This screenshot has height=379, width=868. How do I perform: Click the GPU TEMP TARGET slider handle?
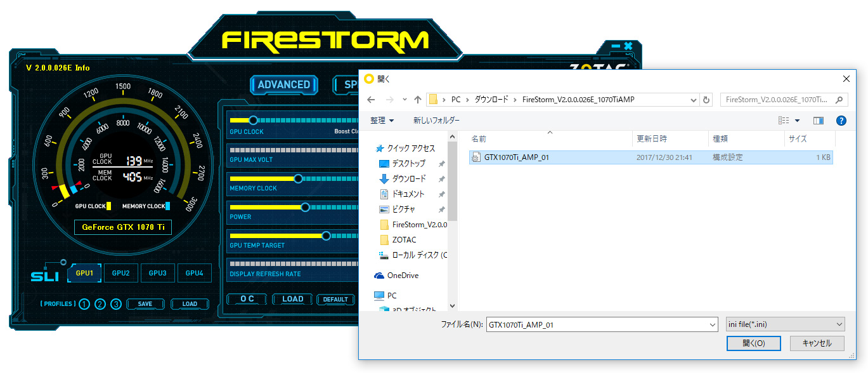tap(327, 236)
